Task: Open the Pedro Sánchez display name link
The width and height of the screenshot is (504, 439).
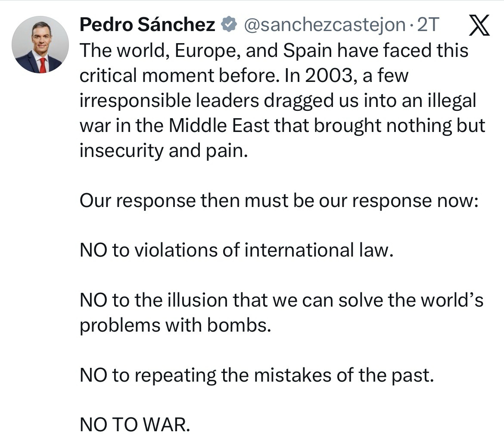Action: coord(147,26)
